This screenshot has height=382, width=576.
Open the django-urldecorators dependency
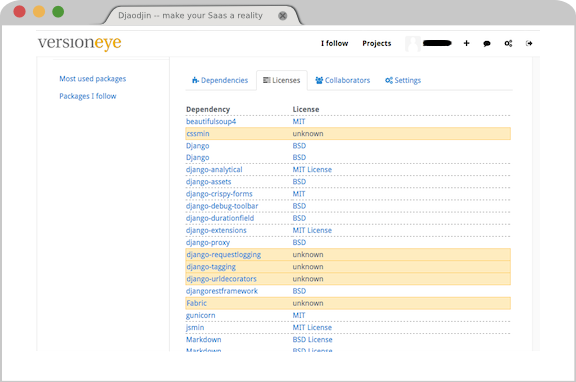coord(221,279)
